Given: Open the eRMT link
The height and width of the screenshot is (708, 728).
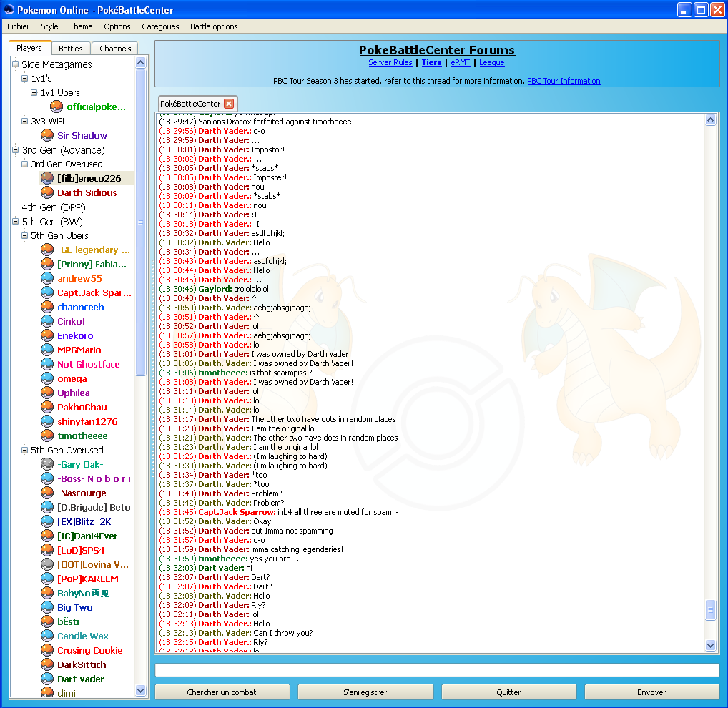Looking at the screenshot, I should (x=461, y=62).
